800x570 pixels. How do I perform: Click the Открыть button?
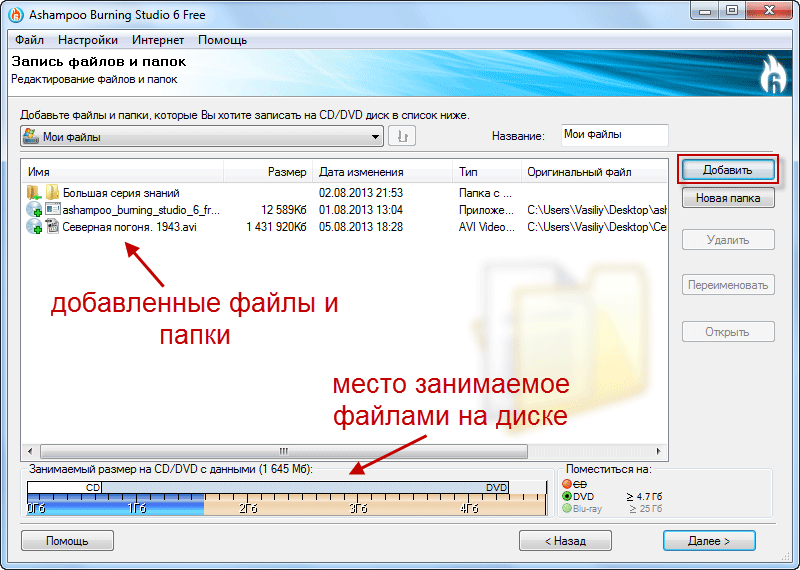click(x=728, y=332)
